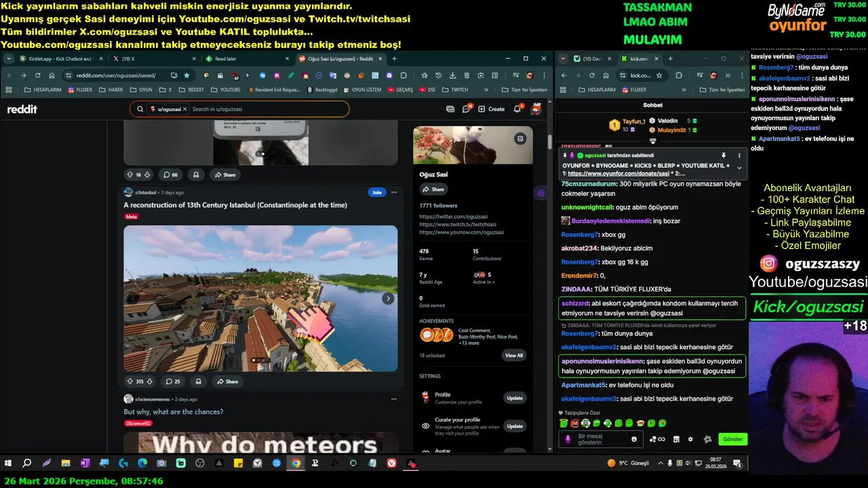Show next image in Istanbul gallery
Image resolution: width=868 pixels, height=488 pixels.
pos(388,298)
